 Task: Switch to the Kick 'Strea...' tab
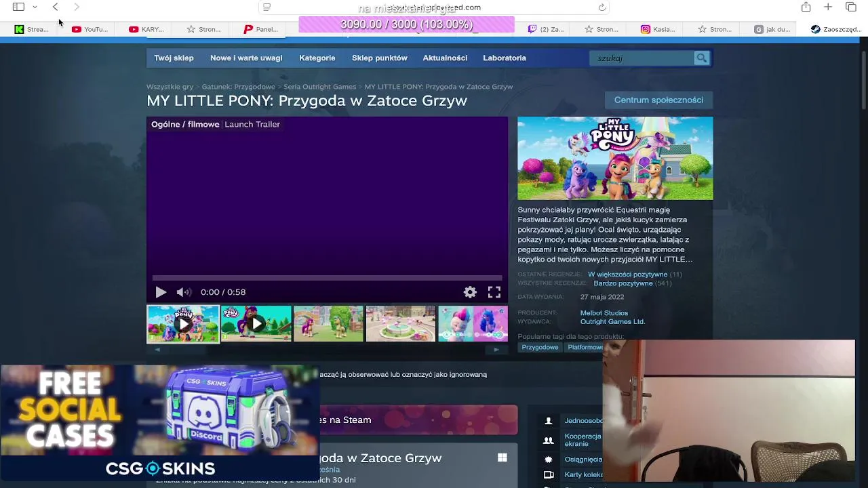point(32,29)
